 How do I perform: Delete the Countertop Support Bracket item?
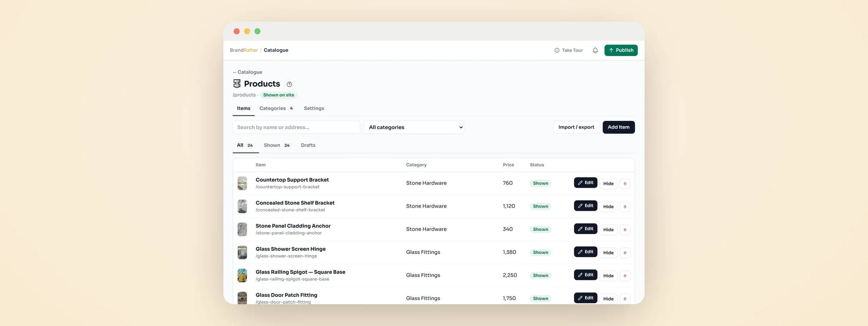tap(625, 184)
